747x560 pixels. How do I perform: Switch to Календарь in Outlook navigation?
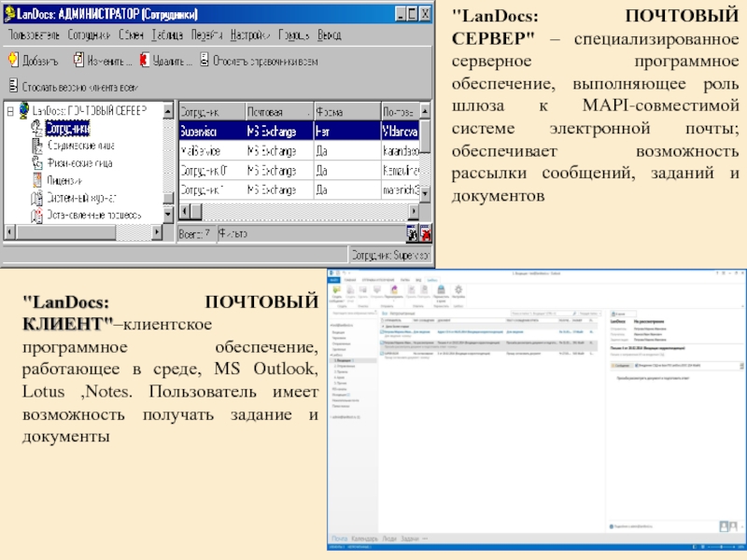(364, 539)
